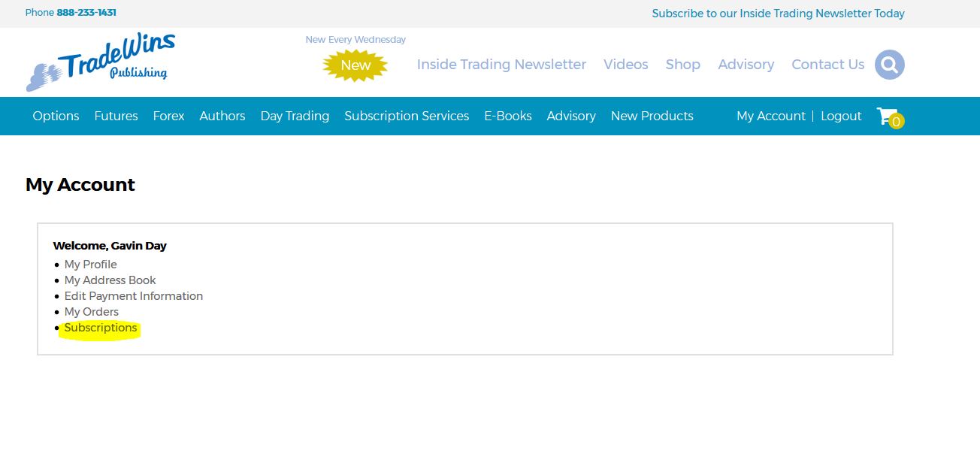
Task: Go to the Videos page
Action: coord(625,65)
